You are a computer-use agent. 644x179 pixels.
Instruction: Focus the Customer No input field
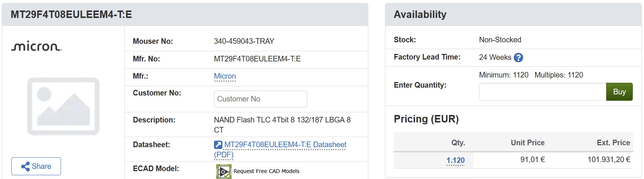[260, 99]
